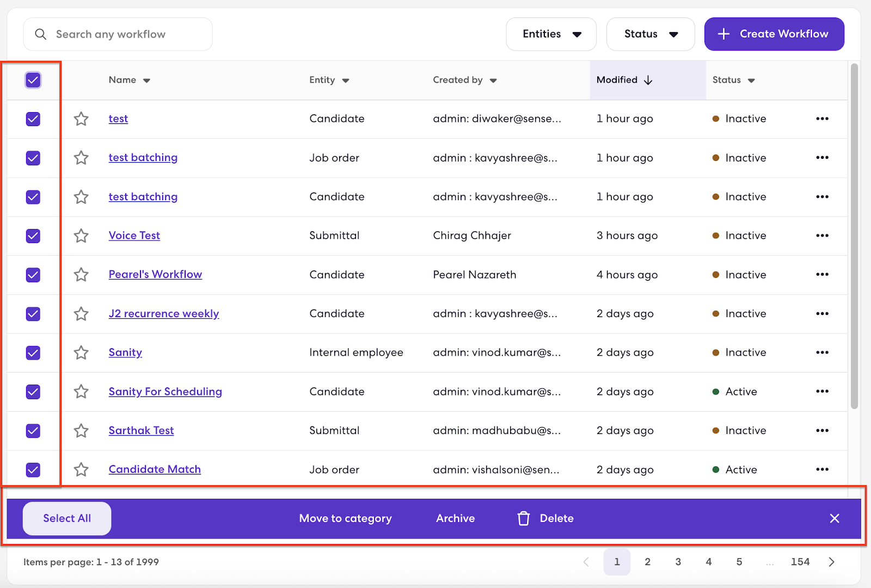Viewport: 871px width, 588px height.
Task: Open the Entities filter dropdown
Action: (x=551, y=34)
